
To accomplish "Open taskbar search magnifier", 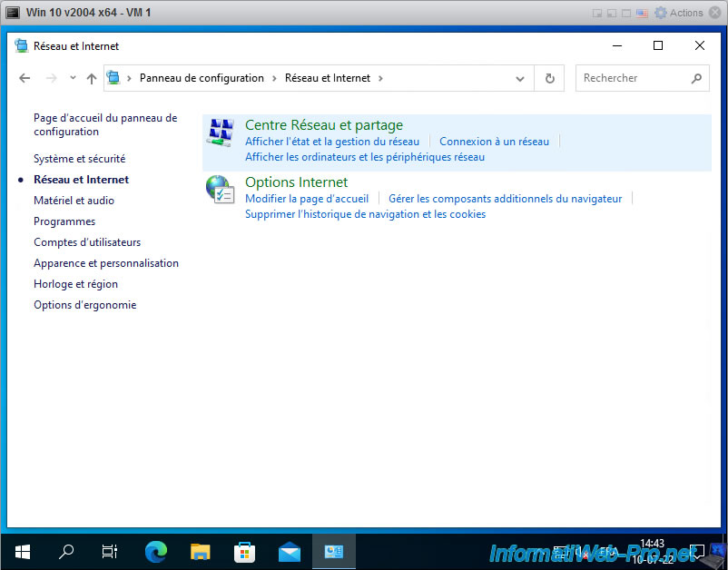I will click(x=66, y=552).
